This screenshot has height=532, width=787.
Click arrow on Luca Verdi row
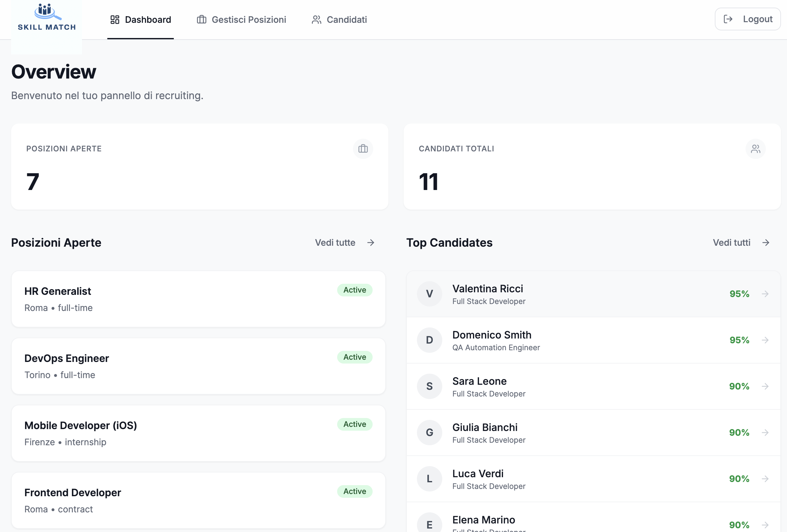click(765, 478)
